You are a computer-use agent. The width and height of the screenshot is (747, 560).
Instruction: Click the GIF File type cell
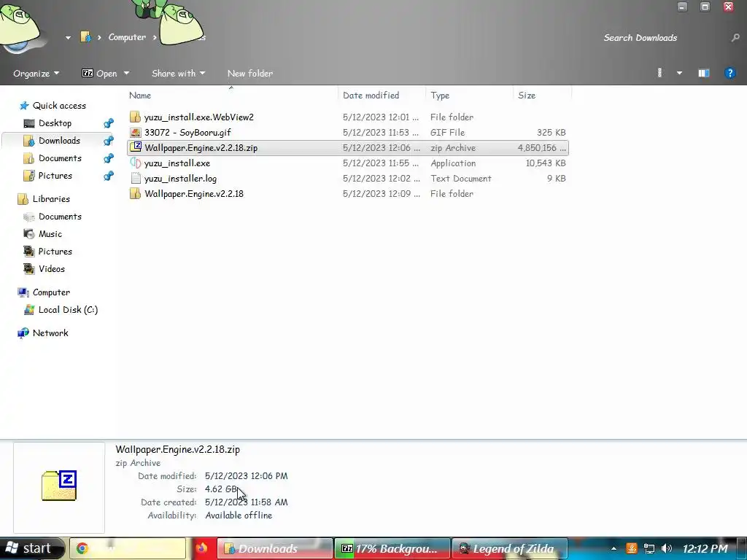point(447,133)
